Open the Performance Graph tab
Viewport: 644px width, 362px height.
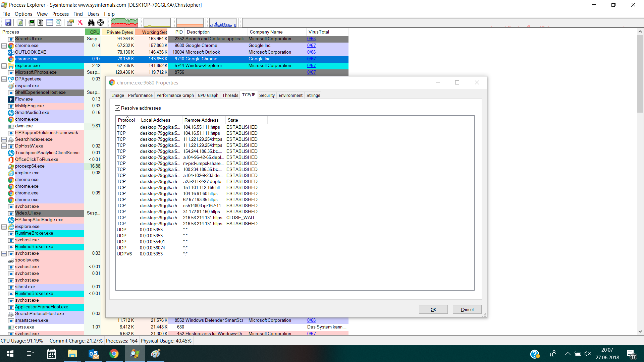(x=175, y=96)
